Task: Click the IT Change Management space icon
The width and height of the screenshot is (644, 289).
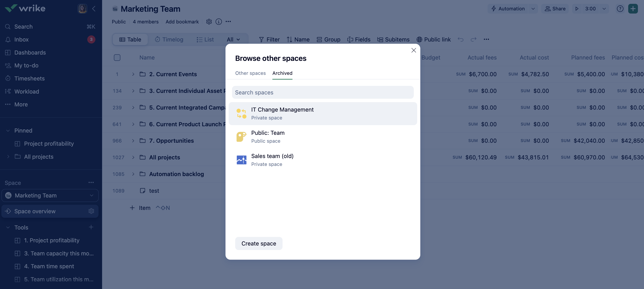Action: tap(241, 113)
